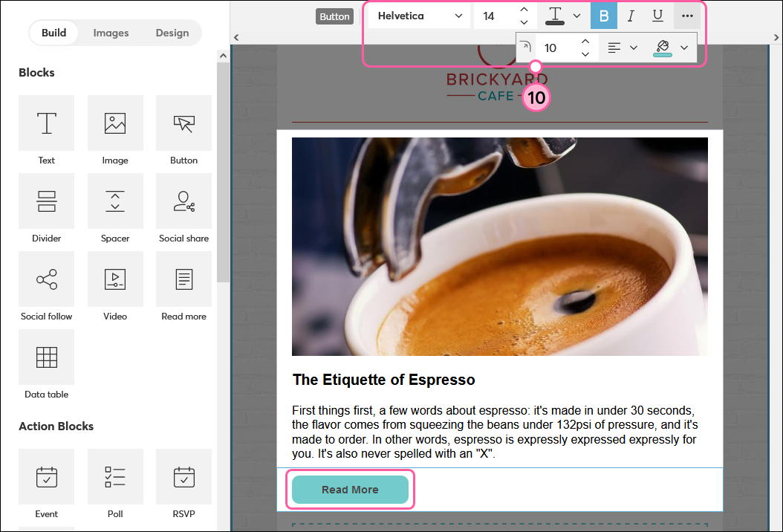Image resolution: width=783 pixels, height=532 pixels.
Task: Switch to the Design tab
Action: pos(172,33)
